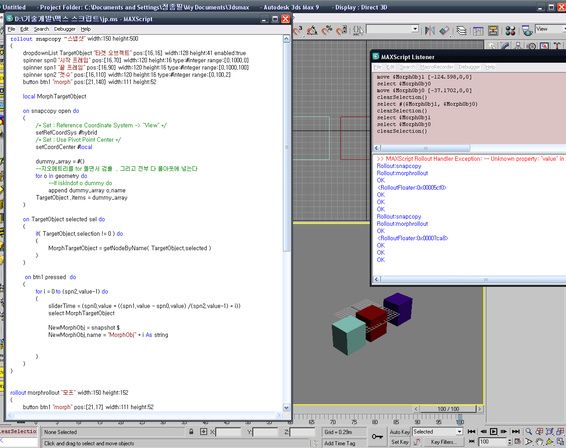This screenshot has width=566, height=448.
Task: Click the time slider showing 100 / 100
Action: (448, 409)
